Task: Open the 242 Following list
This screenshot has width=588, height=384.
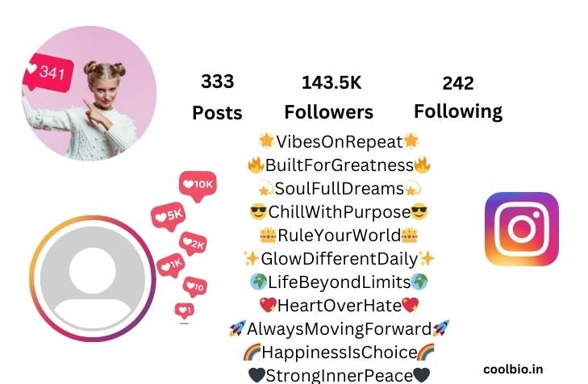Action: 458,97
